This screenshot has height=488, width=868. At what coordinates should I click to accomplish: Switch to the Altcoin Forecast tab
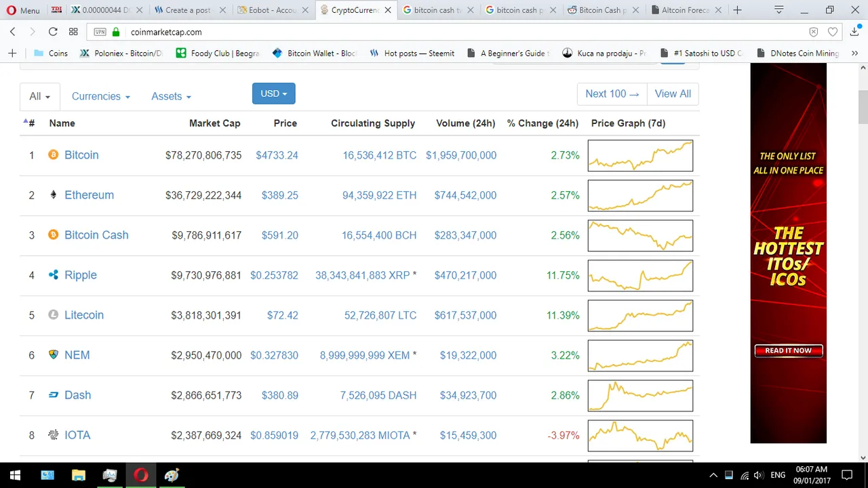[685, 10]
